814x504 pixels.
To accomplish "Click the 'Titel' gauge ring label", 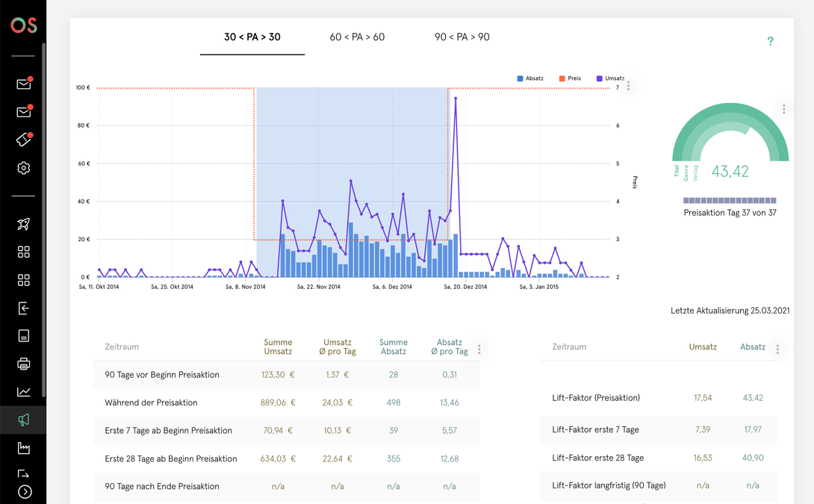I will pyautogui.click(x=677, y=171).
